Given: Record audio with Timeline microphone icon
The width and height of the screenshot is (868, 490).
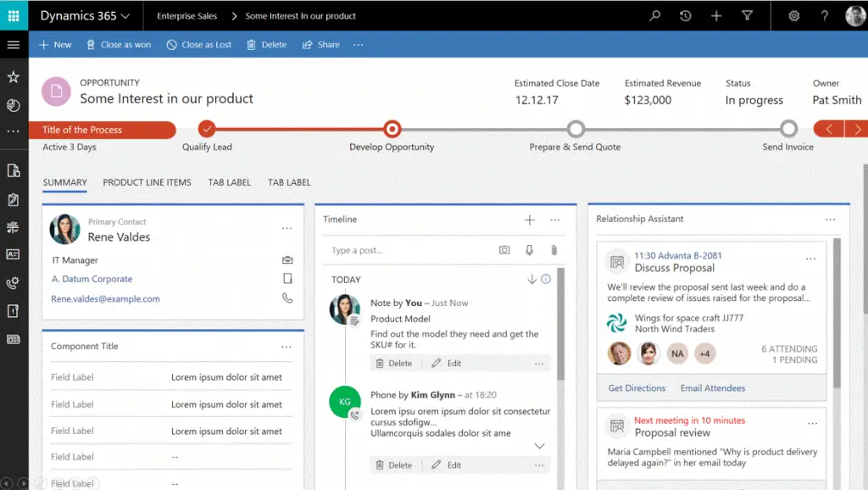Looking at the screenshot, I should (530, 249).
